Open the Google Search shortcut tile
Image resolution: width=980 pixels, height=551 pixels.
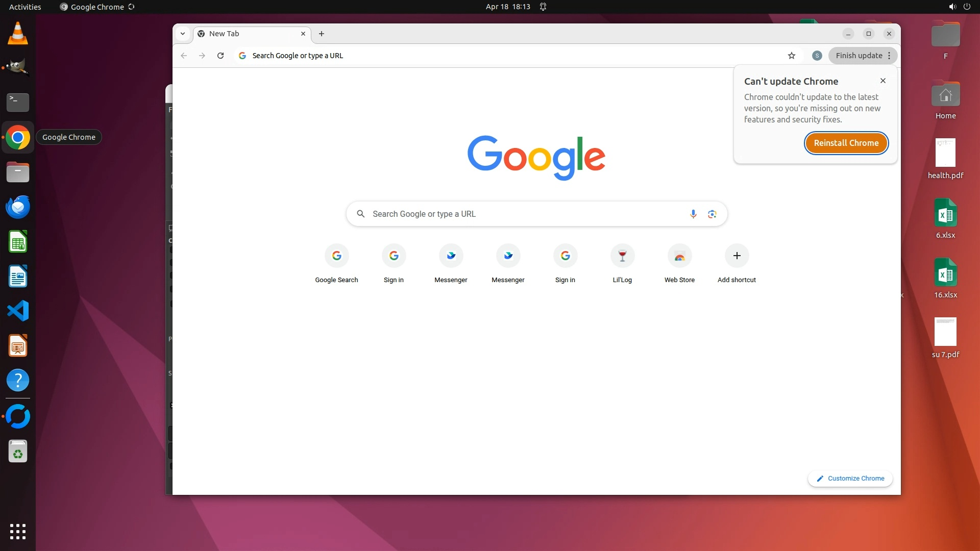(336, 256)
